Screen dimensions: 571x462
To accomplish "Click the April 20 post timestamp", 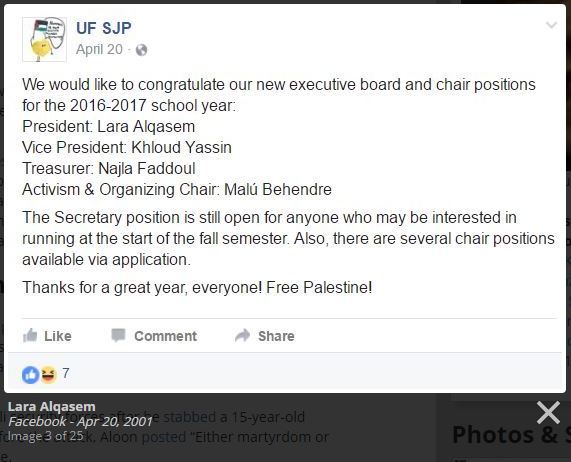I will (x=99, y=50).
